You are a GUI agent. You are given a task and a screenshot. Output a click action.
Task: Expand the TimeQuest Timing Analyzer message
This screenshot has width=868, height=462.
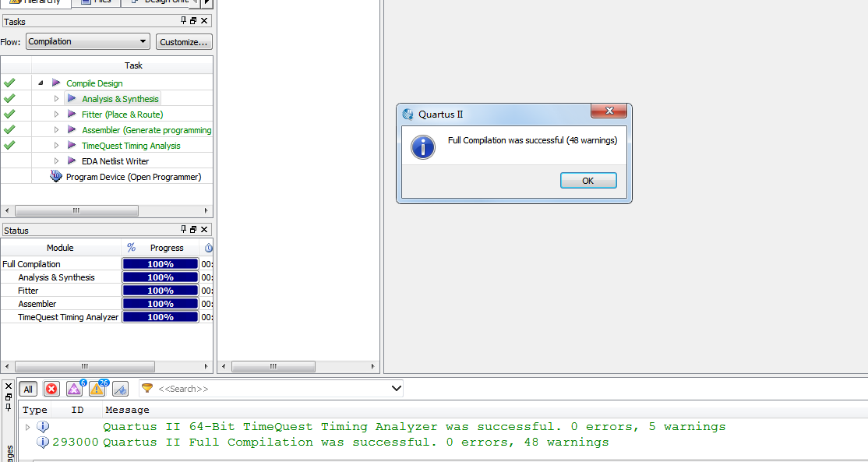click(28, 427)
